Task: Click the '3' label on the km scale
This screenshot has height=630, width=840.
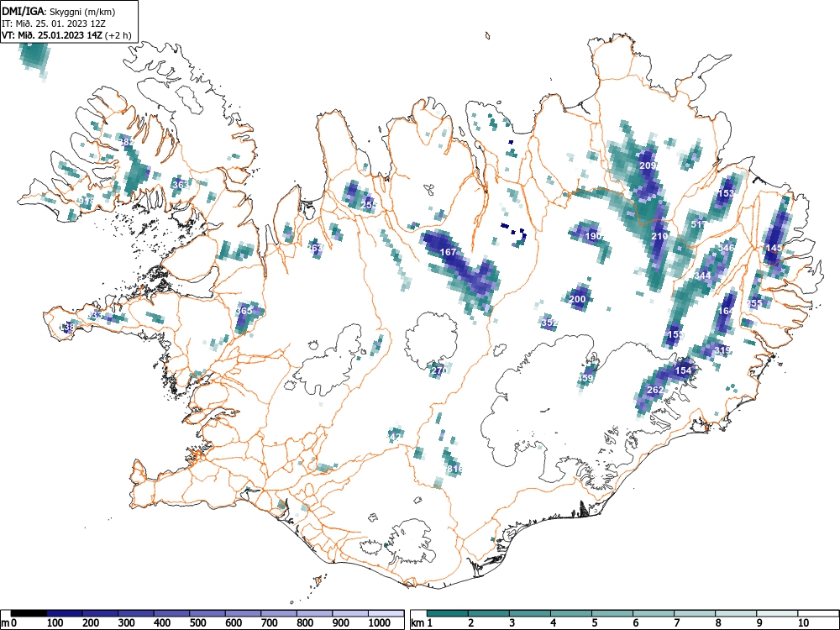Action: pos(512,623)
